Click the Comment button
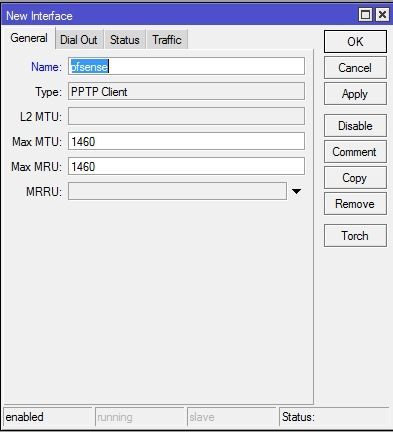 click(355, 152)
